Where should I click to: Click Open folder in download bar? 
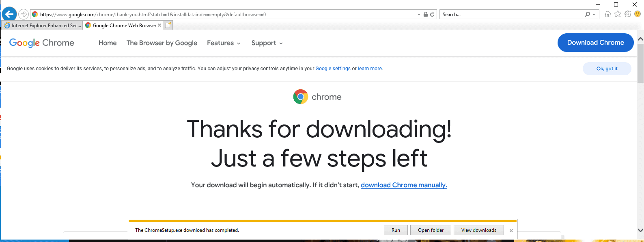tap(431, 230)
